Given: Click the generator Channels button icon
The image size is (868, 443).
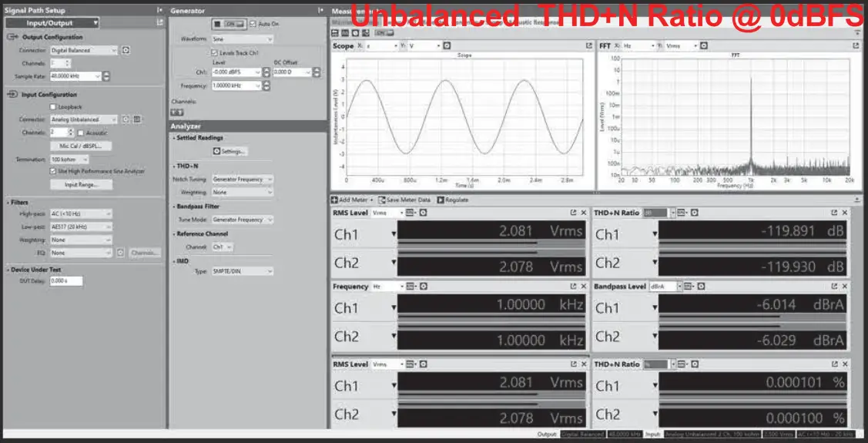Looking at the screenshot, I should pyautogui.click(x=177, y=111).
